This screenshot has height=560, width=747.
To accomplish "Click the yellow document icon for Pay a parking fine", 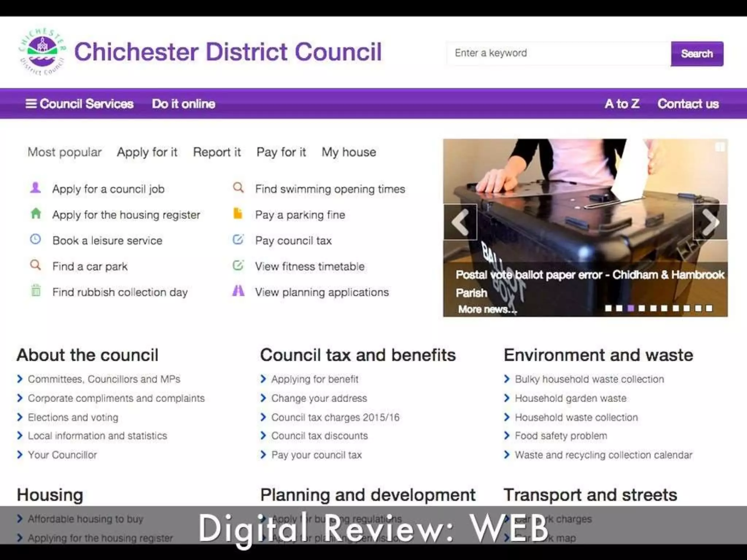I will 238,213.
